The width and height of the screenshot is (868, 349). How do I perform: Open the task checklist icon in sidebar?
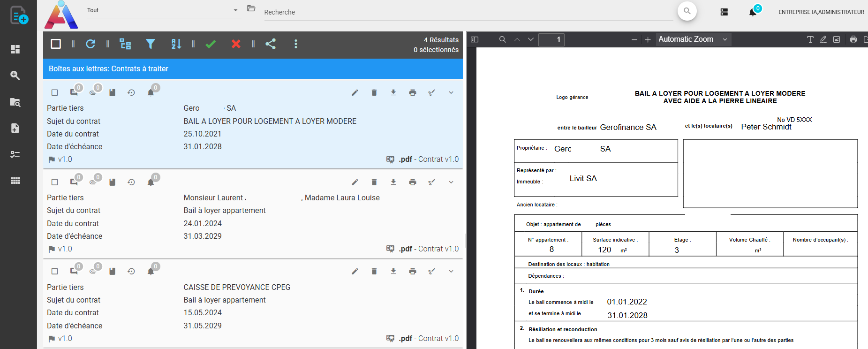[15, 154]
